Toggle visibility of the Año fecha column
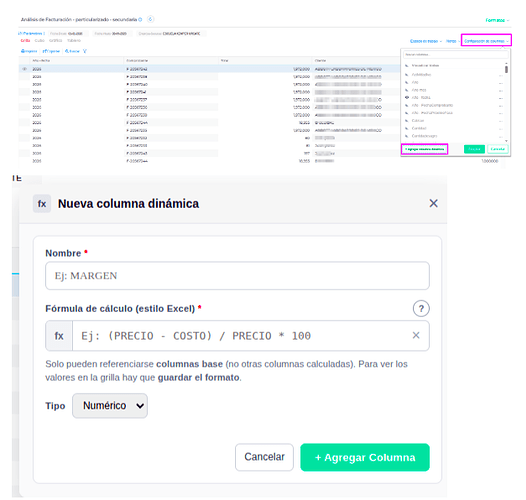 [407, 97]
